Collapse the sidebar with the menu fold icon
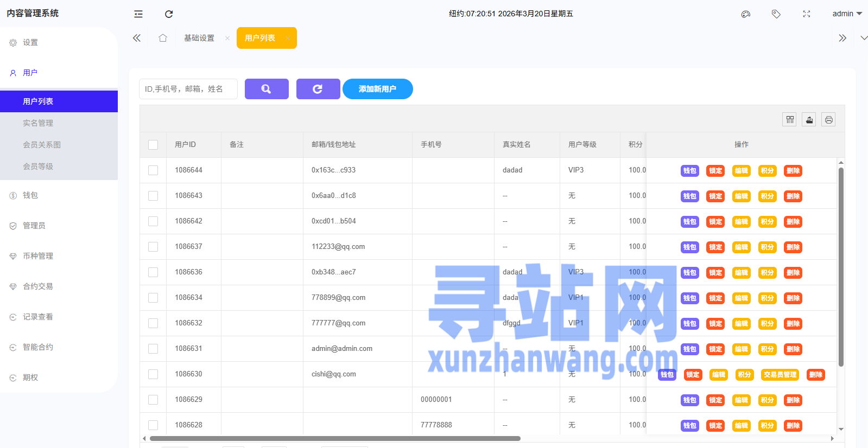Screen dimensions: 868x448 (138, 14)
